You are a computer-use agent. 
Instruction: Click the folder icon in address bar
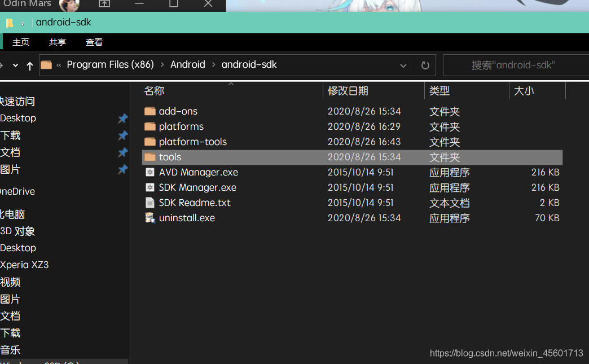click(x=46, y=65)
